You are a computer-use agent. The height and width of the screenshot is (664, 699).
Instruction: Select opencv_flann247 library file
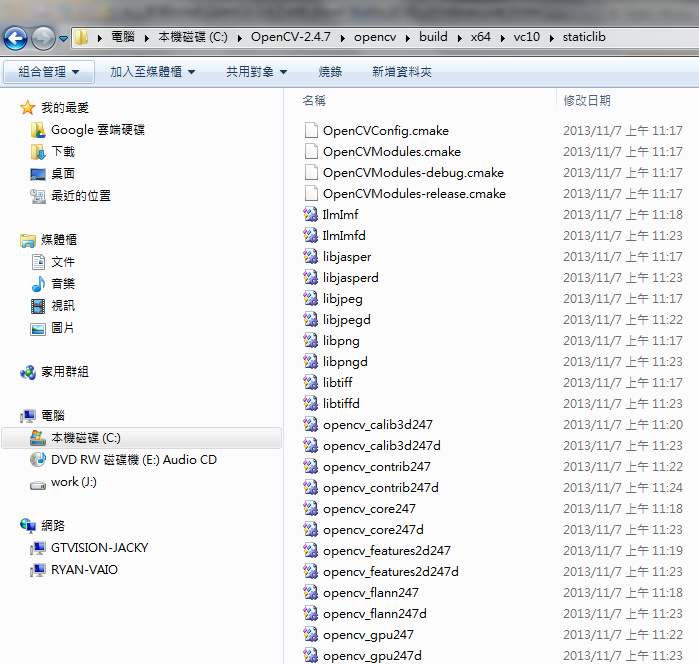(370, 593)
